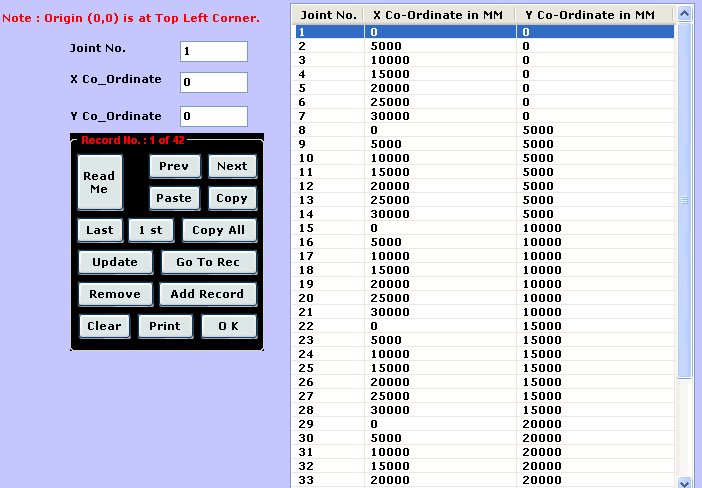Advance to the Next record

232,166
